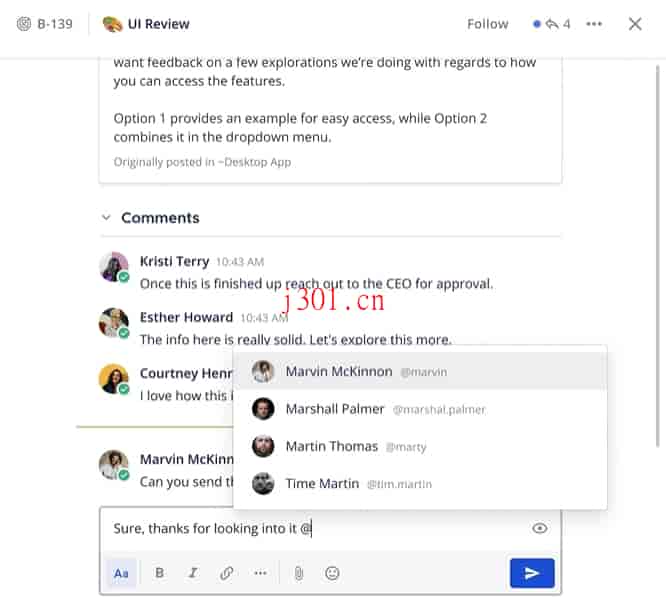Click Courtney Henry's avatar
The height and width of the screenshot is (616, 666).
click(114, 379)
